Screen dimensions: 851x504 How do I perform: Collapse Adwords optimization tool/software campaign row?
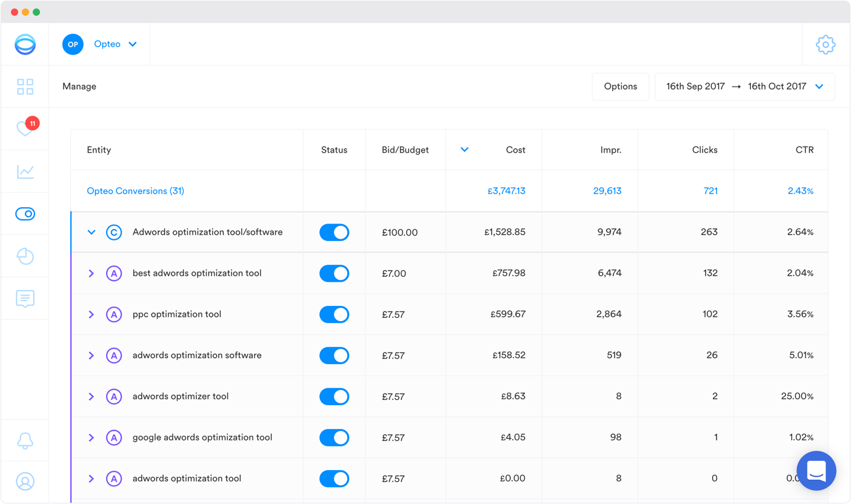coord(92,232)
